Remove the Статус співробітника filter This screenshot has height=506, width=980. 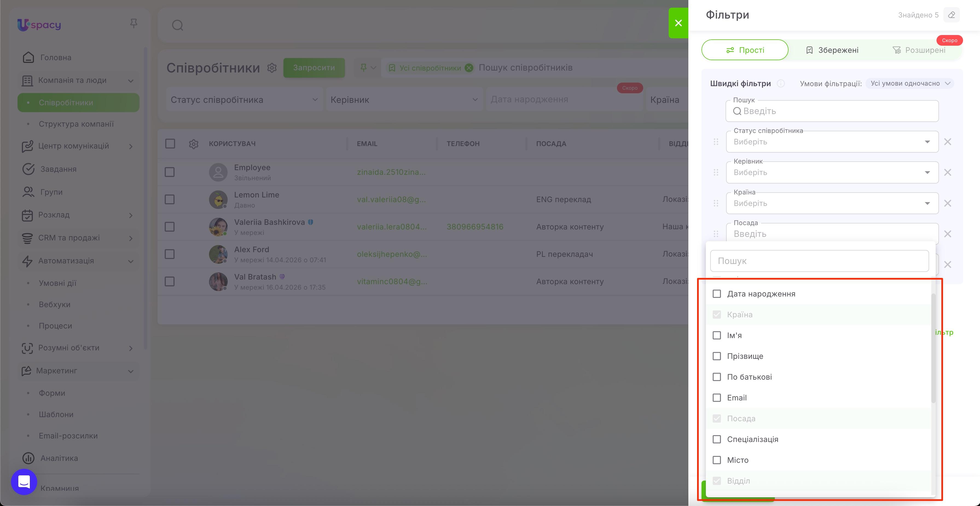pyautogui.click(x=948, y=142)
